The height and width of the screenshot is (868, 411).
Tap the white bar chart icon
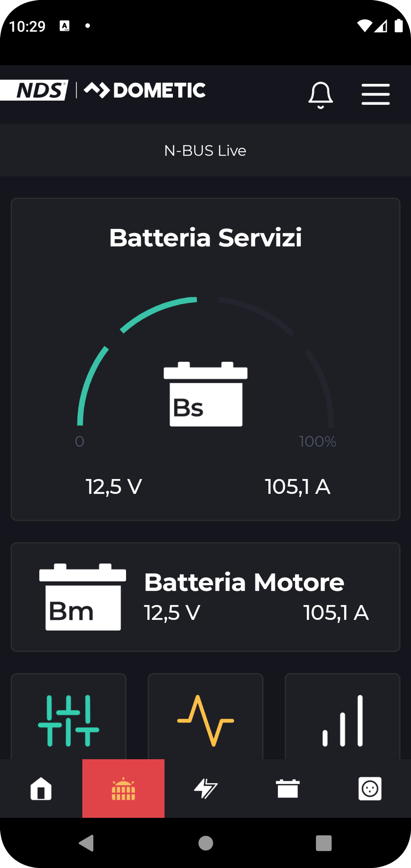342,720
